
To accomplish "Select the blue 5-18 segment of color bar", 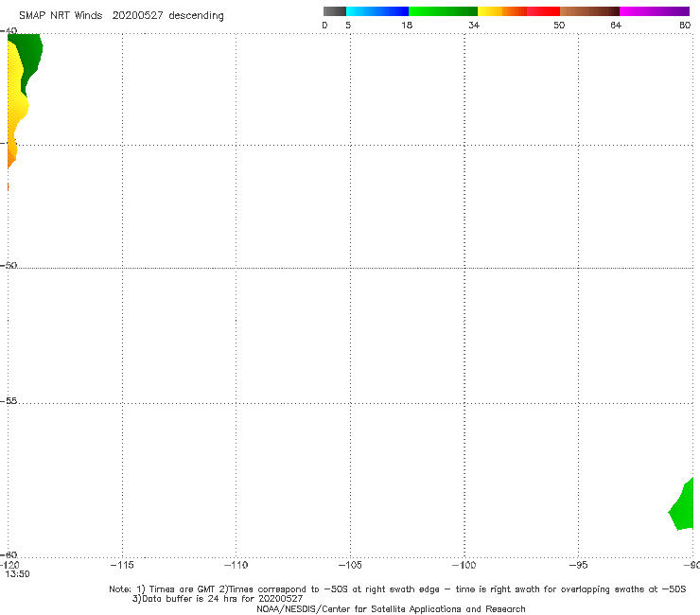I will [377, 11].
